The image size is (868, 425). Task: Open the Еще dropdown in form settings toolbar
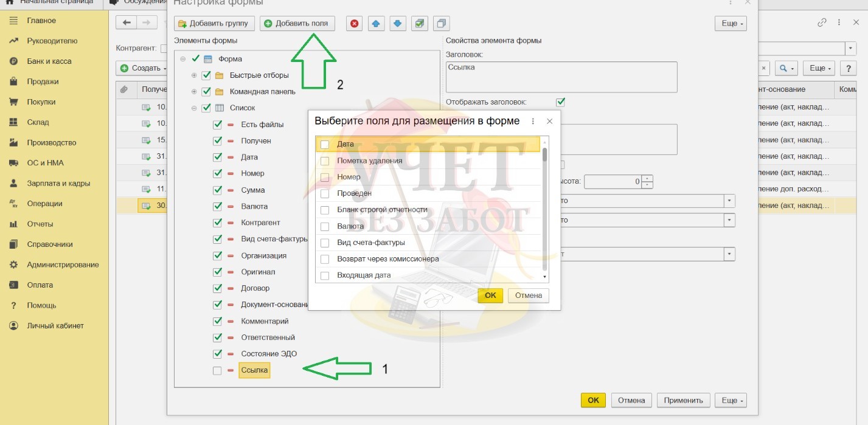coord(731,24)
